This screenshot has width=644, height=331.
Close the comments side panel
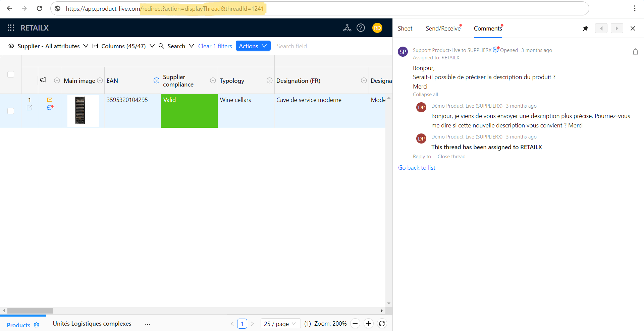633,29
